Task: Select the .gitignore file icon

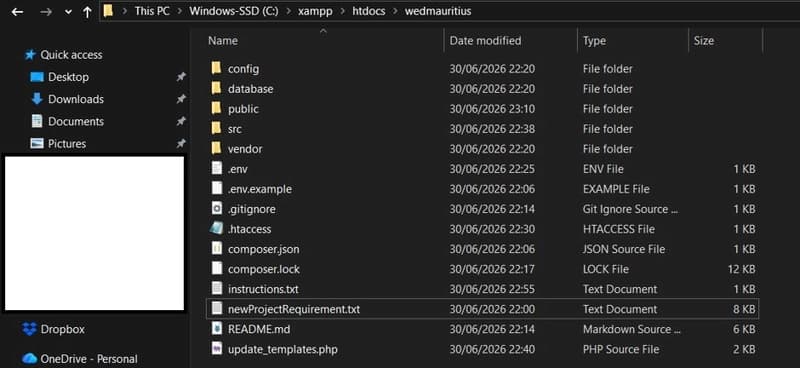Action: (x=217, y=208)
